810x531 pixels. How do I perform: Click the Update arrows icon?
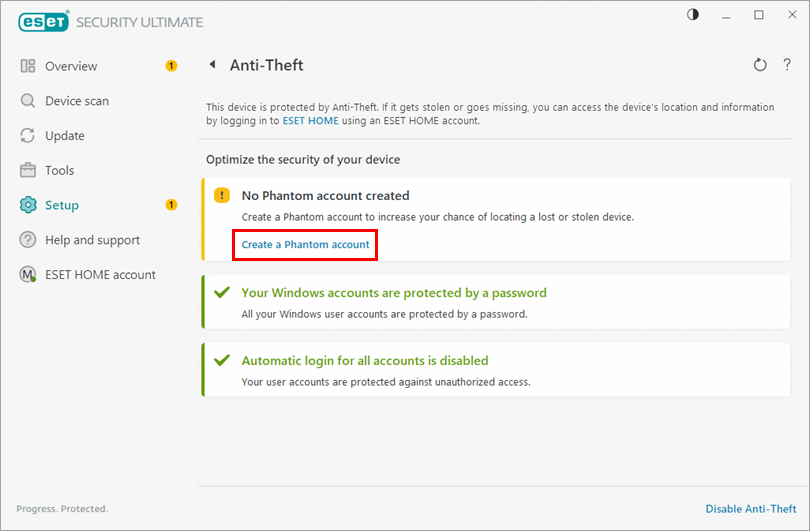click(28, 135)
